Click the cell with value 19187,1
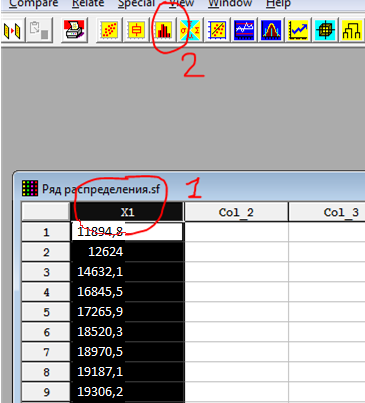Viewport: 365px width, 403px height. (127, 372)
